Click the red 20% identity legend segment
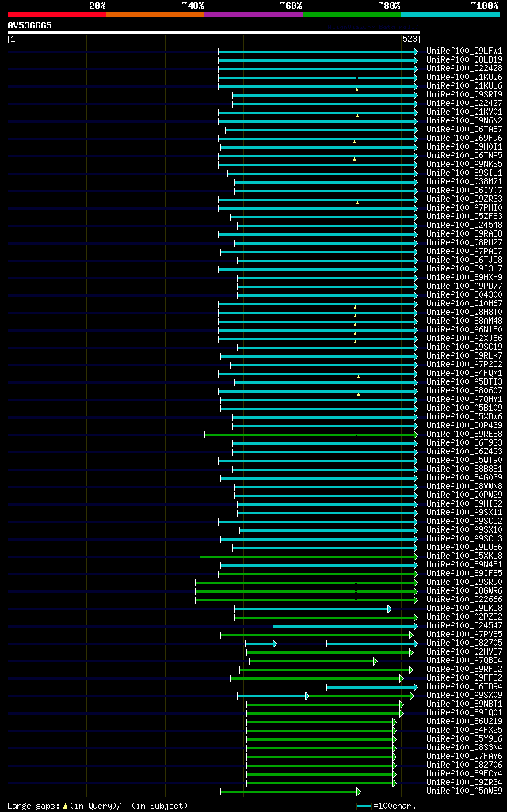The width and height of the screenshot is (507, 812). coord(57,14)
